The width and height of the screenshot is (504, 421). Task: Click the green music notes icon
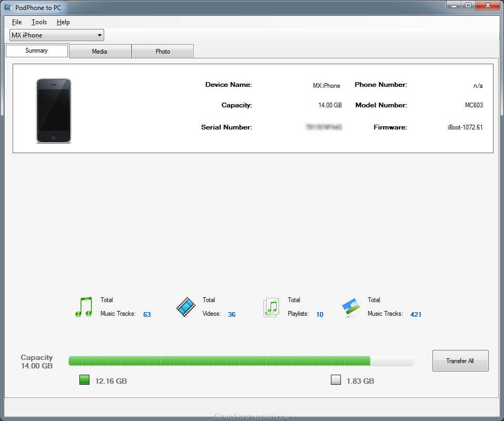(x=84, y=307)
